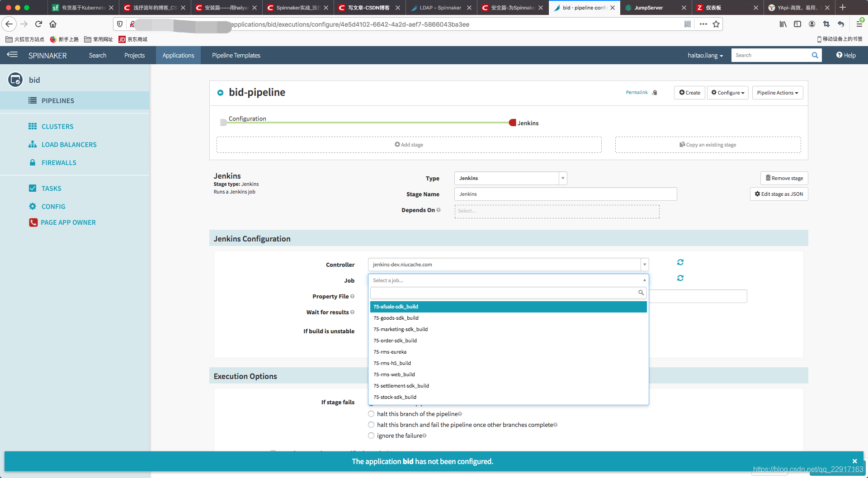Choose 75-rms-eureka job
This screenshot has width=868, height=478.
click(509, 352)
